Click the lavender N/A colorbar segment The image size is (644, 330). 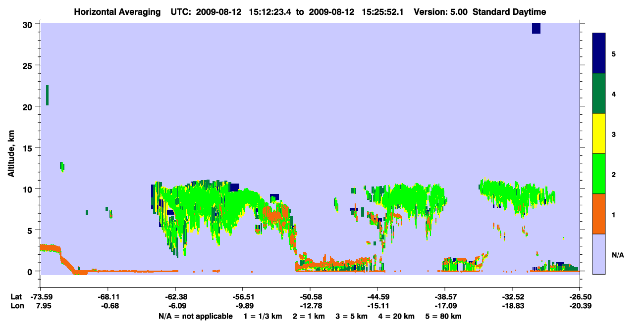pos(599,253)
